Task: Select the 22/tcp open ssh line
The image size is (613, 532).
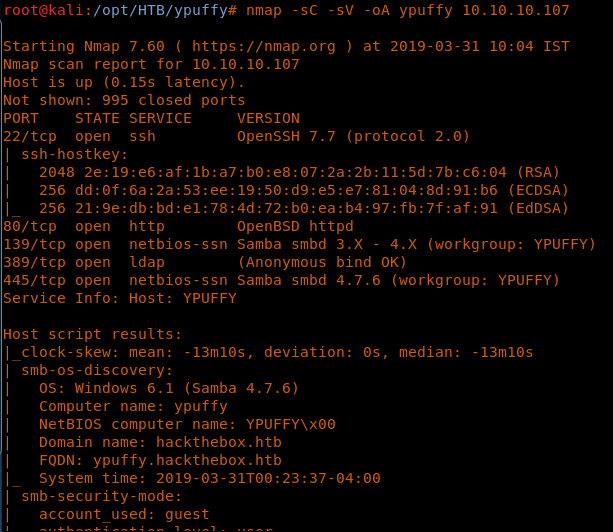Action: click(x=236, y=137)
